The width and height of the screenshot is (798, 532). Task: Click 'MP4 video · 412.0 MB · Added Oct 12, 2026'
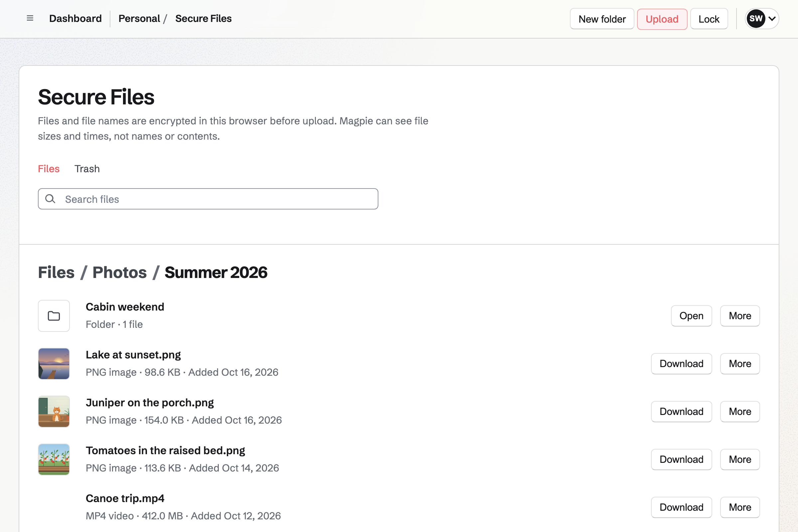(183, 516)
